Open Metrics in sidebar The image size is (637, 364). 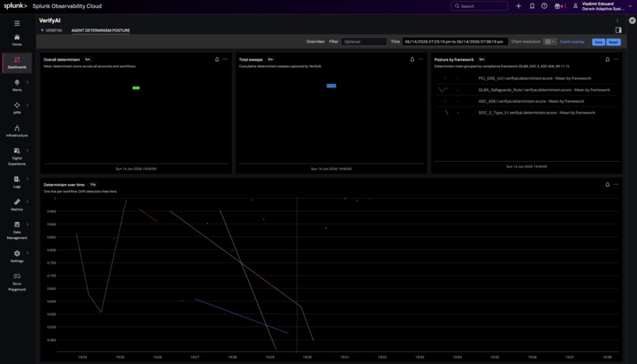17,205
